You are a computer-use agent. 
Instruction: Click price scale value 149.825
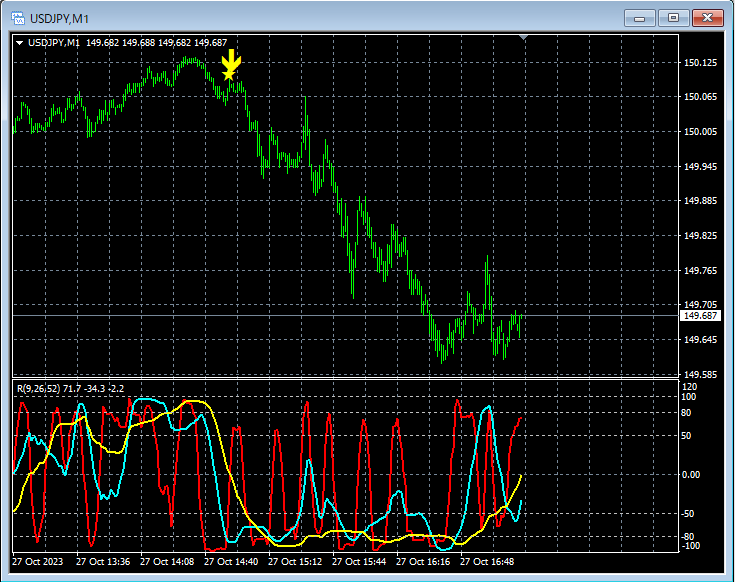click(x=700, y=236)
